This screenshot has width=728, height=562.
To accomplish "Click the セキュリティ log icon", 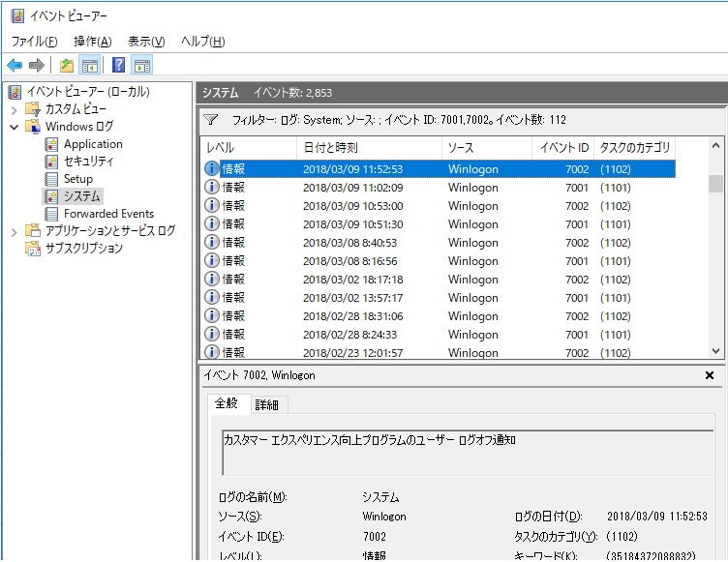I will (51, 162).
